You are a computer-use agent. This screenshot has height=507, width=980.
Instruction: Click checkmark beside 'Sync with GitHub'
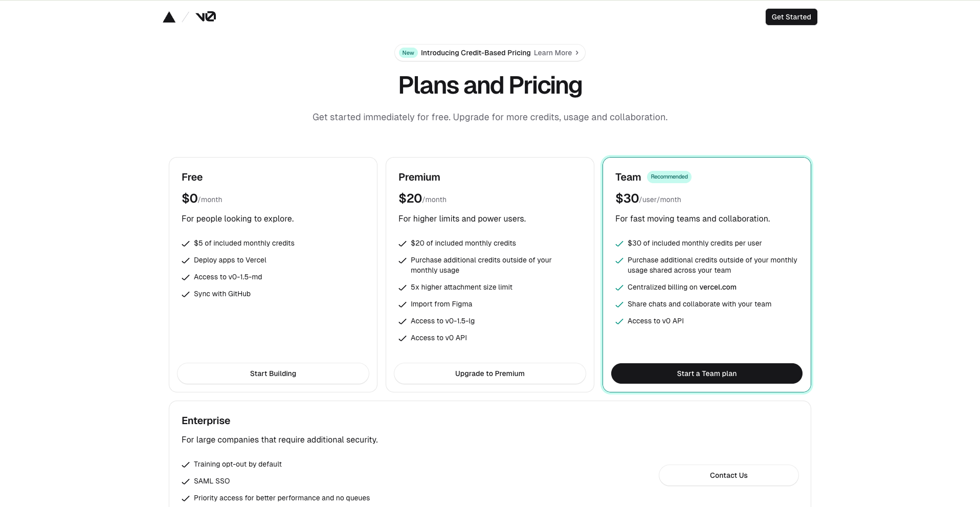[186, 294]
